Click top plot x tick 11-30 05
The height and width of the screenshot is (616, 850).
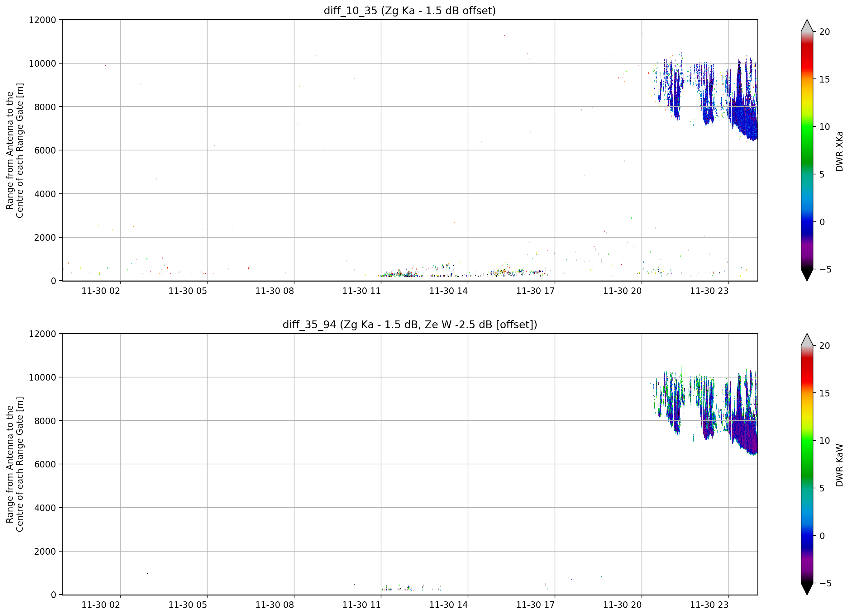coord(188,291)
